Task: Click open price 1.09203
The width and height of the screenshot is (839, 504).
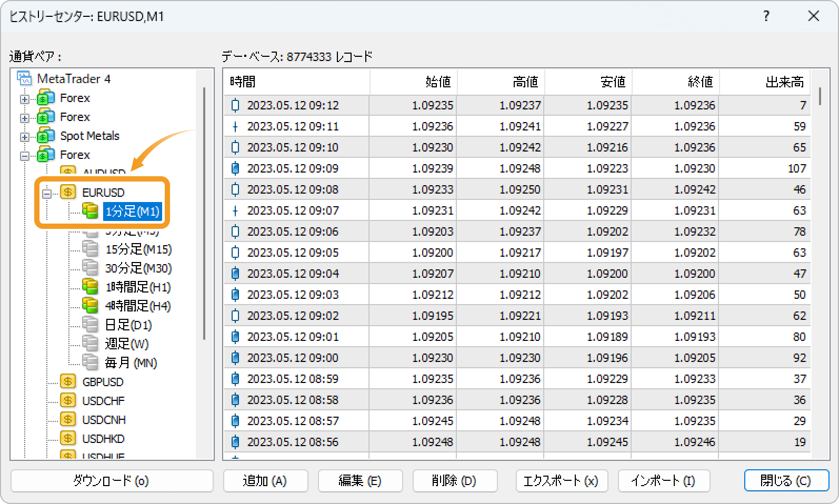Action: tap(432, 231)
